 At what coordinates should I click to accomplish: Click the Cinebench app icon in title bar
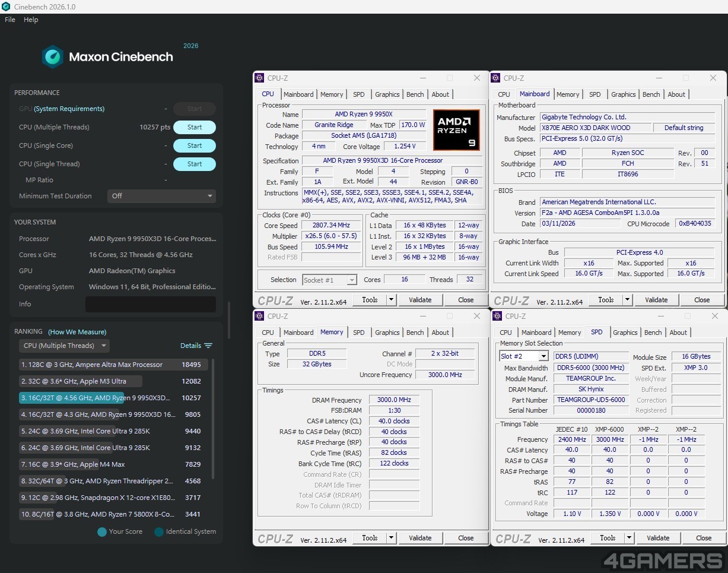[x=6, y=7]
